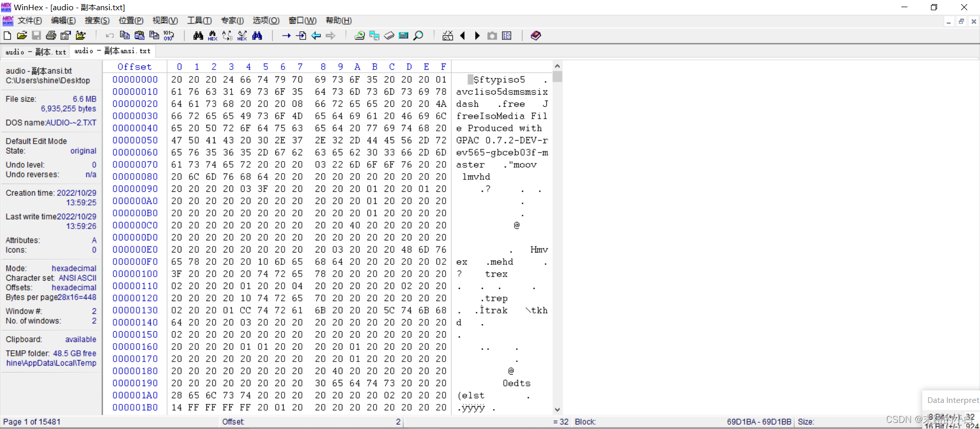Find hex values with binoculars HEX icon

213,35
